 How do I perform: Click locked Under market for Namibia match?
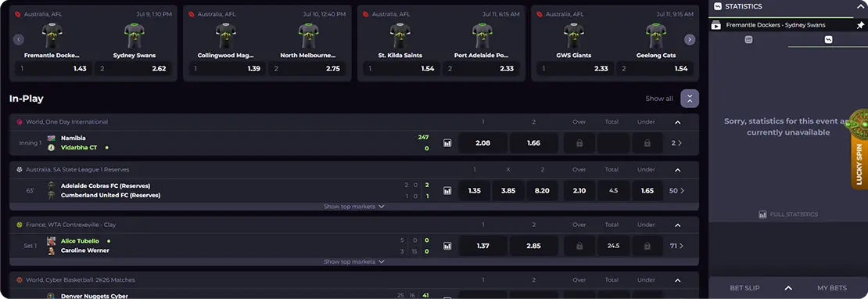(x=647, y=143)
